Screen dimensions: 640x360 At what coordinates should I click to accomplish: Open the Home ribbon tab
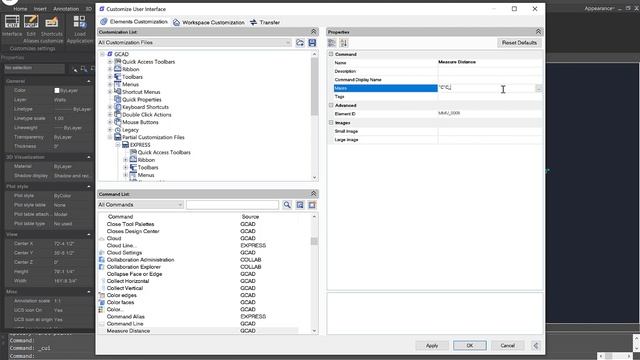[x=20, y=9]
